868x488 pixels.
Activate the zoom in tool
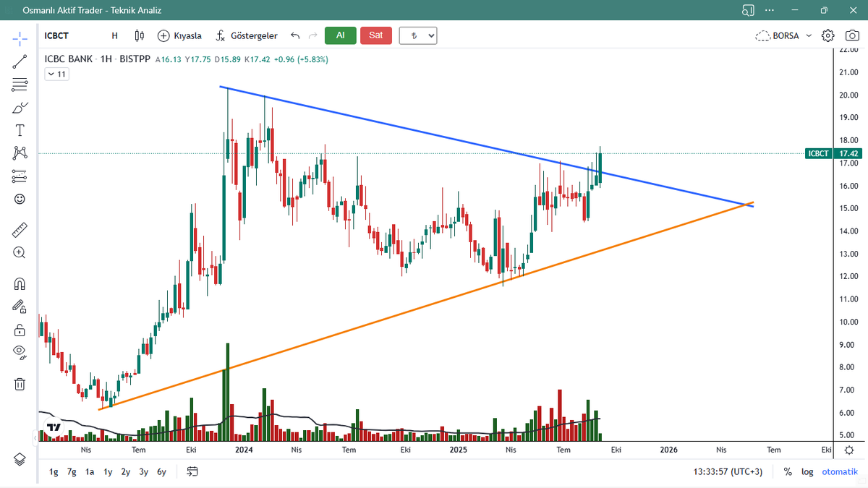tap(20, 253)
